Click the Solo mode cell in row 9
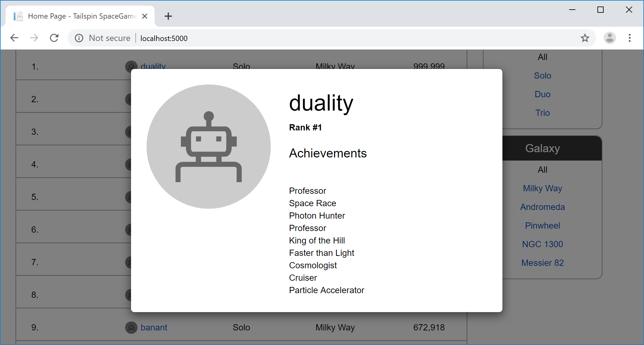This screenshot has height=345, width=644. (241, 328)
